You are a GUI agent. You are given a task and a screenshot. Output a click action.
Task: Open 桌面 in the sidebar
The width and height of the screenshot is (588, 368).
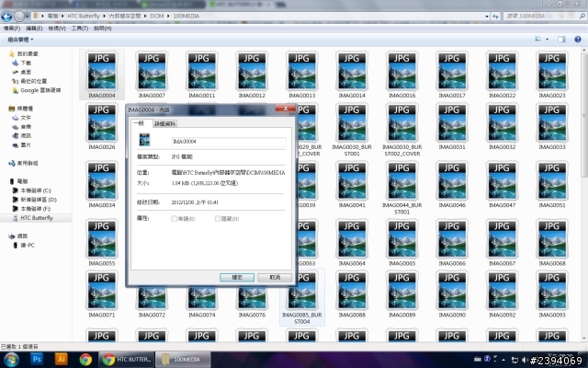(26, 72)
